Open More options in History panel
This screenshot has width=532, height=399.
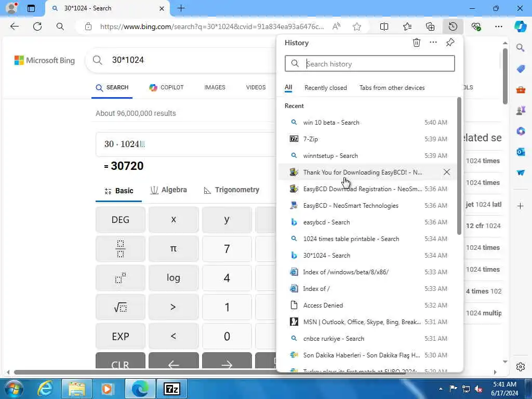tap(433, 43)
